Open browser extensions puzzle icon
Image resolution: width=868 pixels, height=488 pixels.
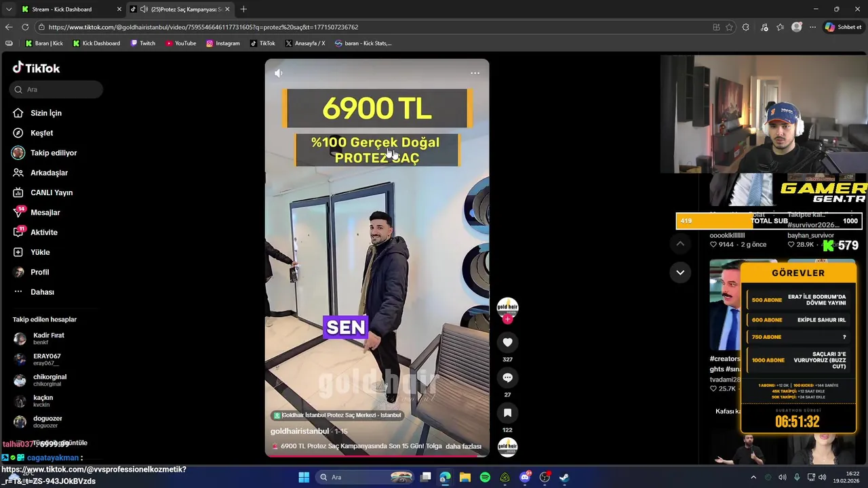[x=746, y=27]
